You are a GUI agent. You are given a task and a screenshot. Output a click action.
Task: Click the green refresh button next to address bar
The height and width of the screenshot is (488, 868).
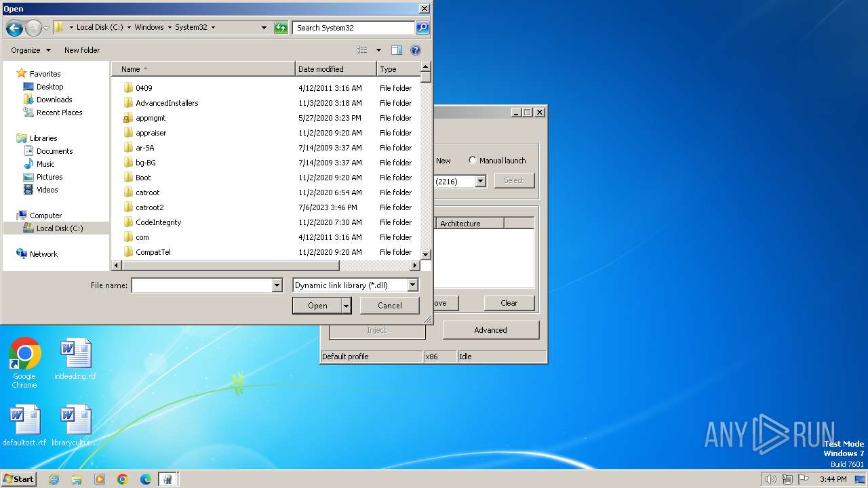tap(281, 28)
